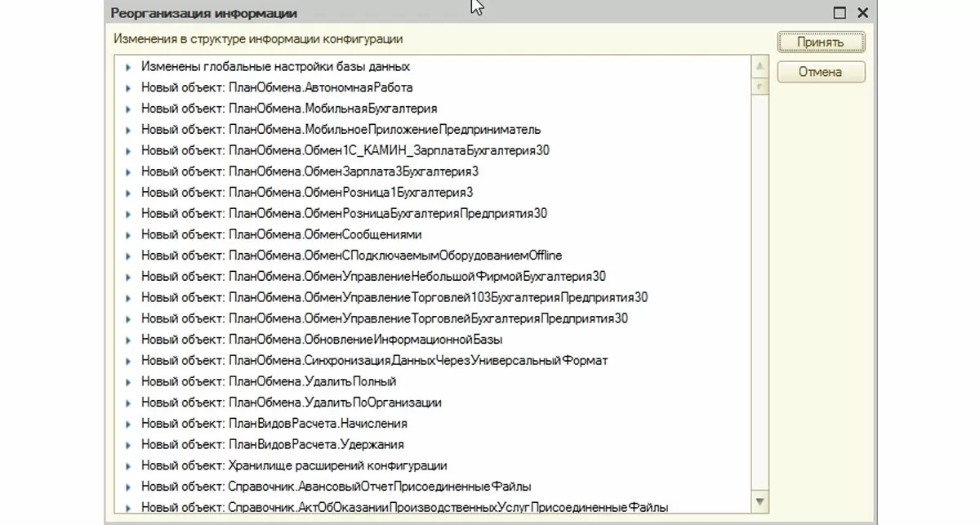Select text ПланОбмена.ОбновлениеИнформационнойБазы
Image resolution: width=980 pixels, height=525 pixels.
tap(366, 340)
